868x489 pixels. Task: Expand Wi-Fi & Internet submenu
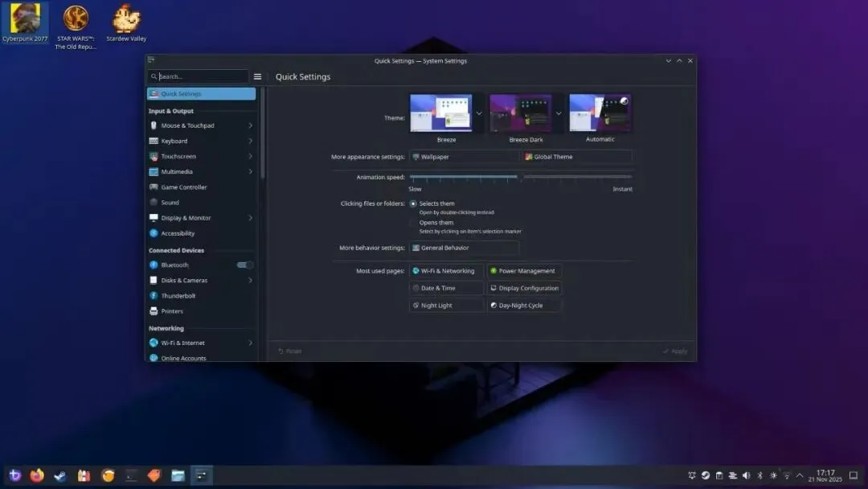click(x=250, y=343)
